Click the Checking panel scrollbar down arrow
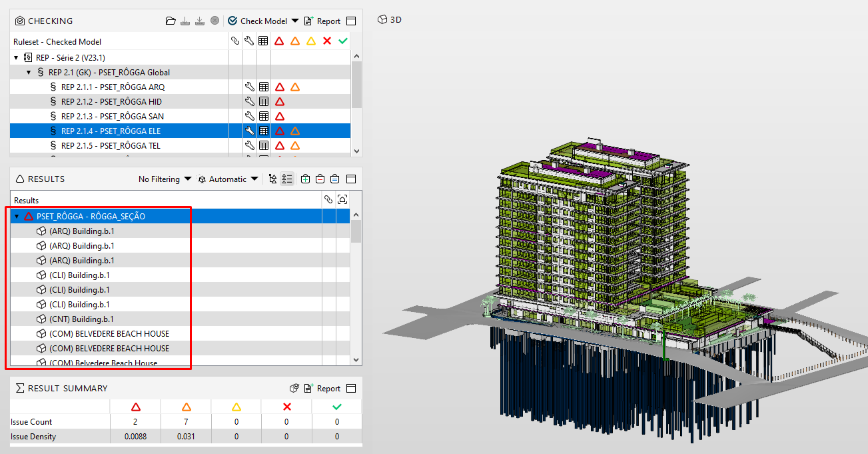The width and height of the screenshot is (868, 454). [x=356, y=151]
